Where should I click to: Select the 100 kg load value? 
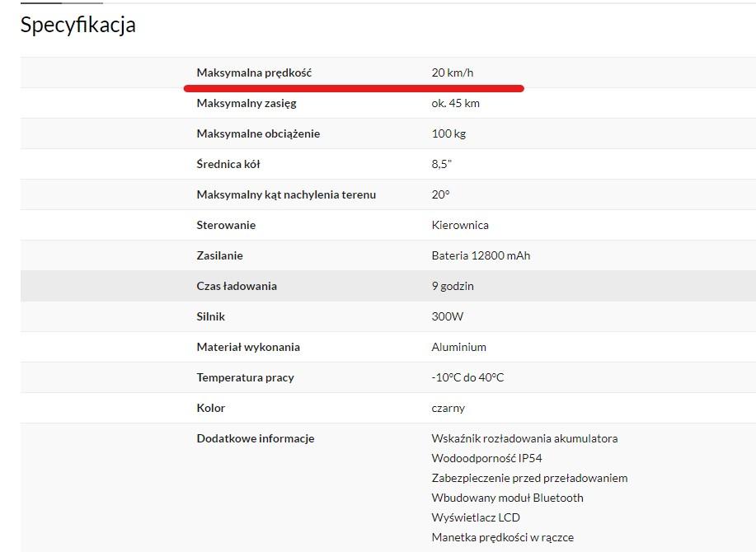click(x=448, y=133)
